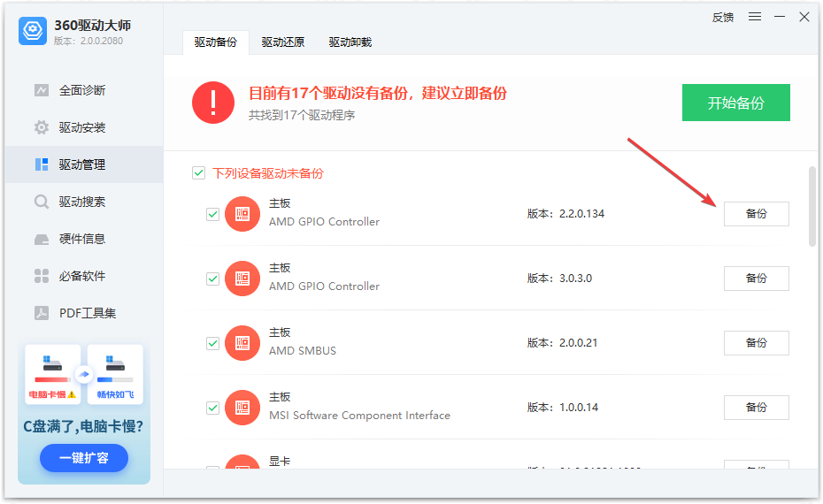This screenshot has height=504, width=823.
Task: Toggle the MSI Software Component Interface checkbox
Action: click(212, 408)
